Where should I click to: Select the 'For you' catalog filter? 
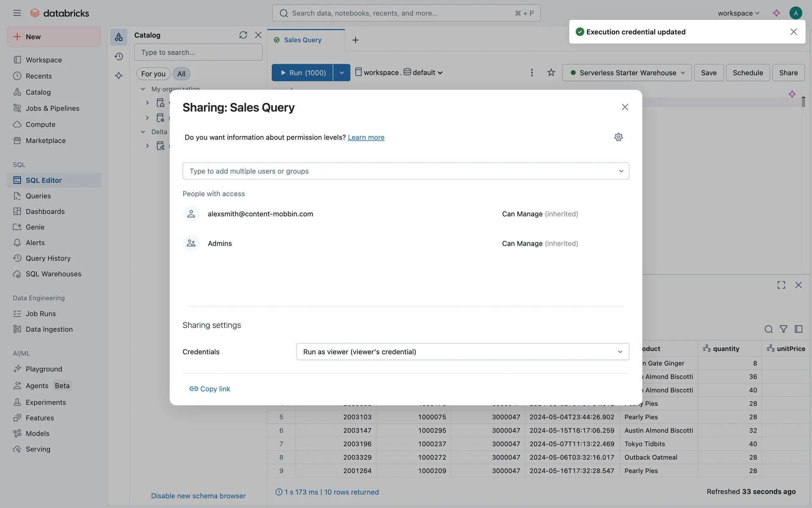point(153,74)
